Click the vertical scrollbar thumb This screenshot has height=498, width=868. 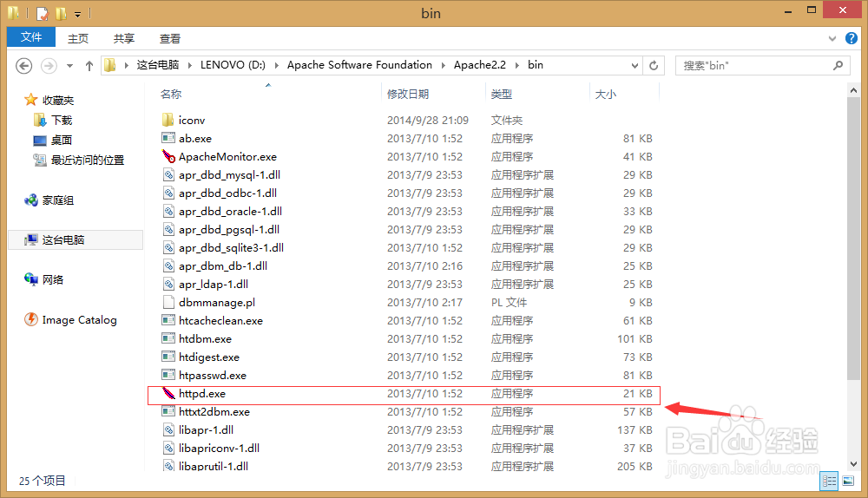coord(853,239)
